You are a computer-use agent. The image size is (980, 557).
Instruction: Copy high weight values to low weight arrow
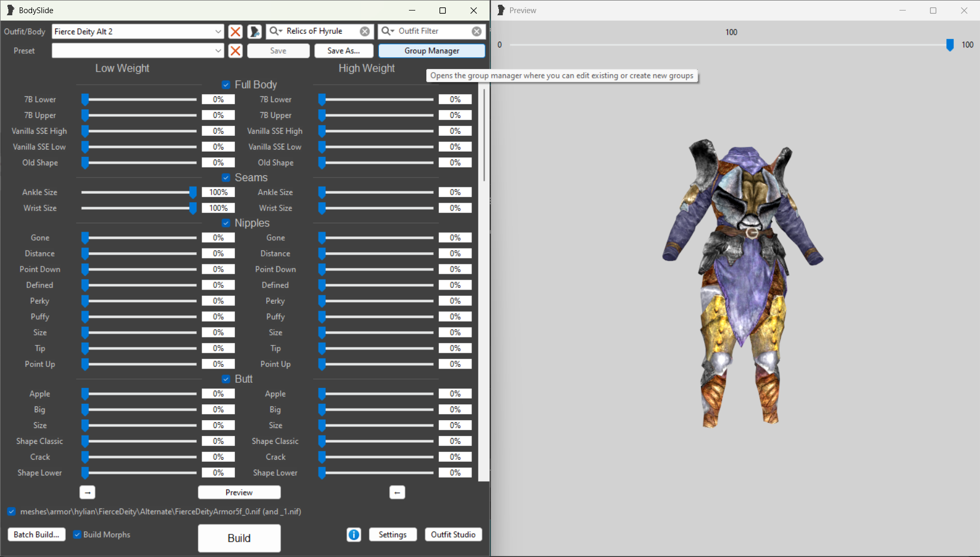pyautogui.click(x=397, y=492)
